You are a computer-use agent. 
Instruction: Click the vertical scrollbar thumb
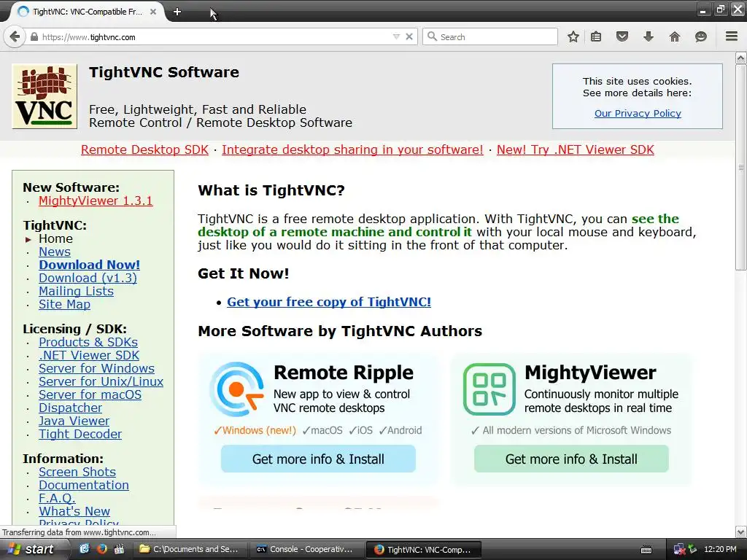click(741, 167)
